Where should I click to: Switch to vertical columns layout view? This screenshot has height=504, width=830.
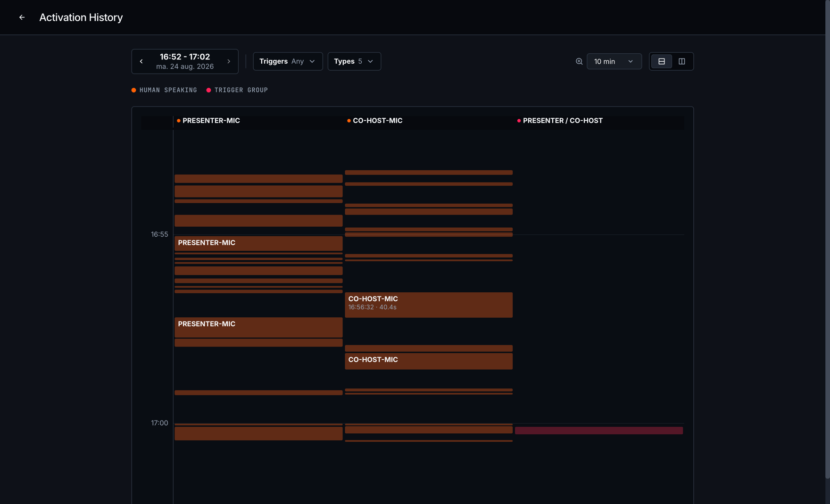pyautogui.click(x=681, y=61)
